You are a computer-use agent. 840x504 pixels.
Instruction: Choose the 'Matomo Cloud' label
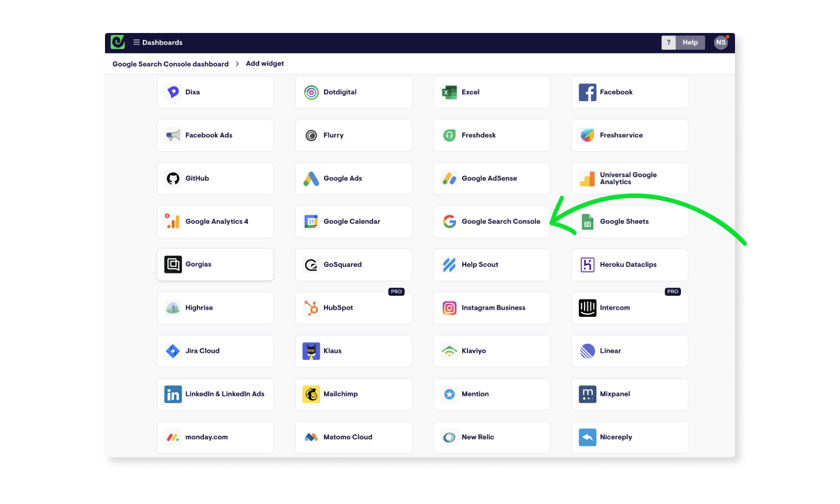(x=348, y=437)
